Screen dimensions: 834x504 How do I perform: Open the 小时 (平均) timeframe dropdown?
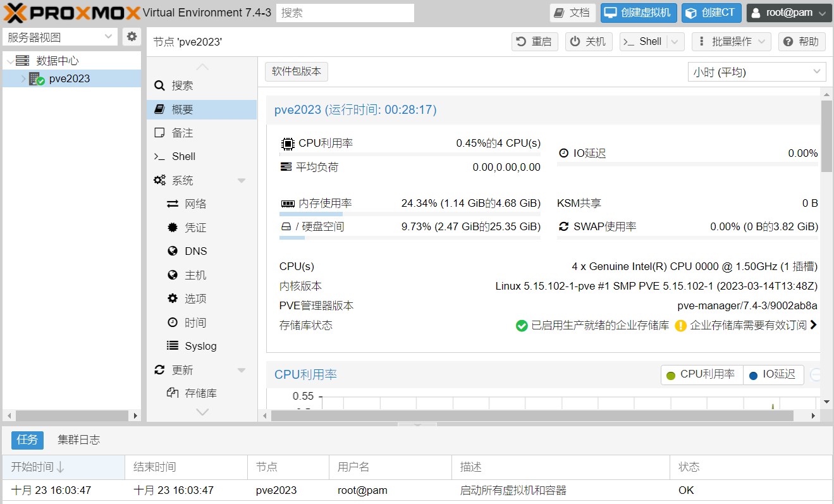pyautogui.click(x=756, y=72)
